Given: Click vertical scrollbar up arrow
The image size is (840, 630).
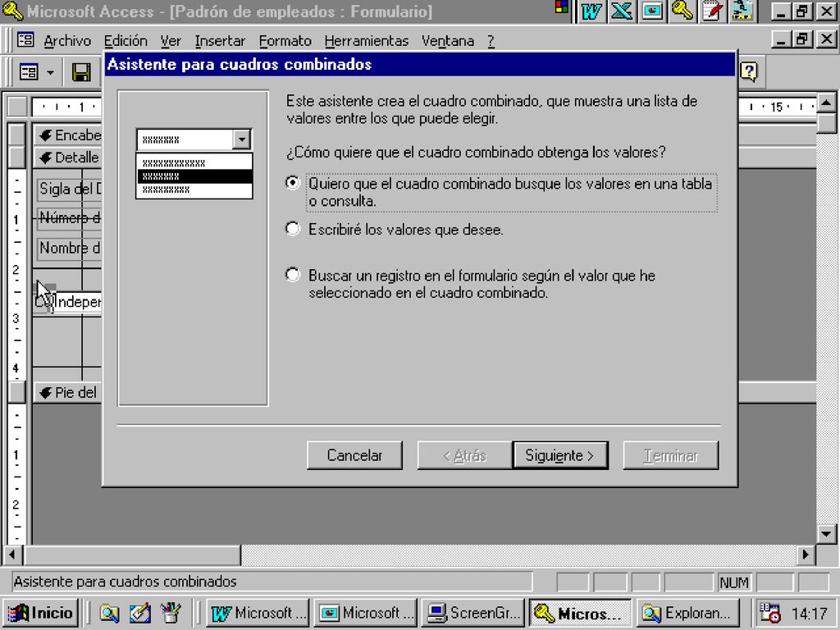Looking at the screenshot, I should (x=826, y=103).
